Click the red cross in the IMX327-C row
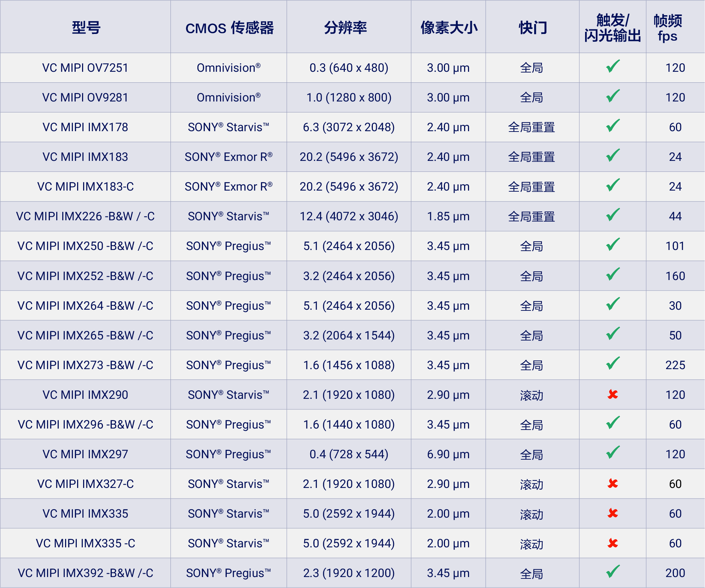 tap(613, 483)
